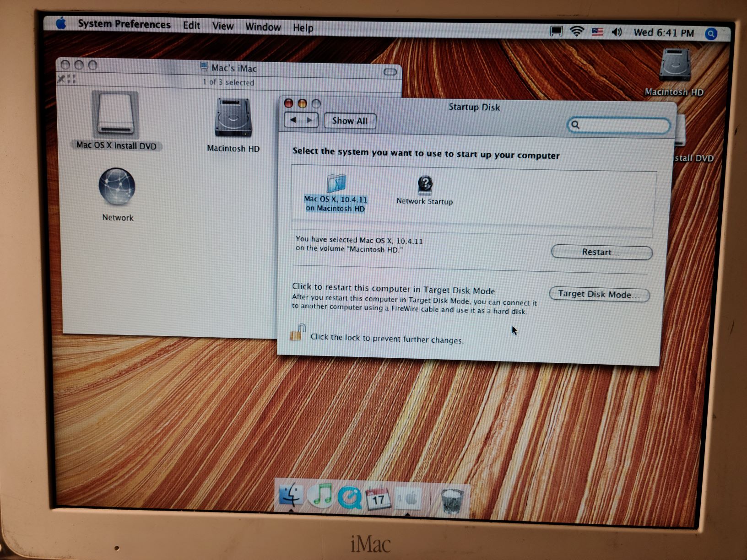Click the "1 of 3 selected" status text

click(228, 82)
